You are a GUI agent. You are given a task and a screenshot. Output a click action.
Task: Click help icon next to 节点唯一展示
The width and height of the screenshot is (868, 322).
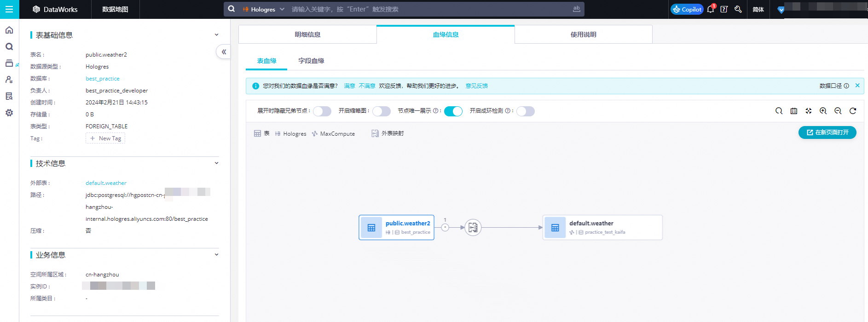coord(435,111)
